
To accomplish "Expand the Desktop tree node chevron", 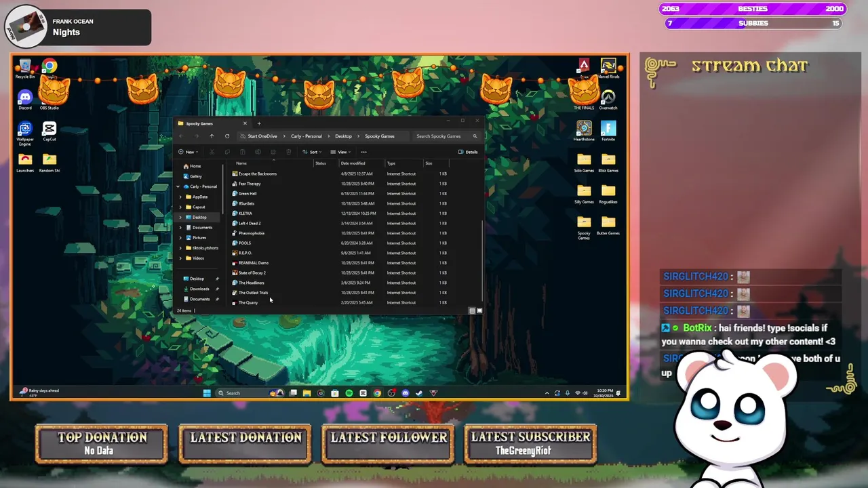I will (x=180, y=217).
